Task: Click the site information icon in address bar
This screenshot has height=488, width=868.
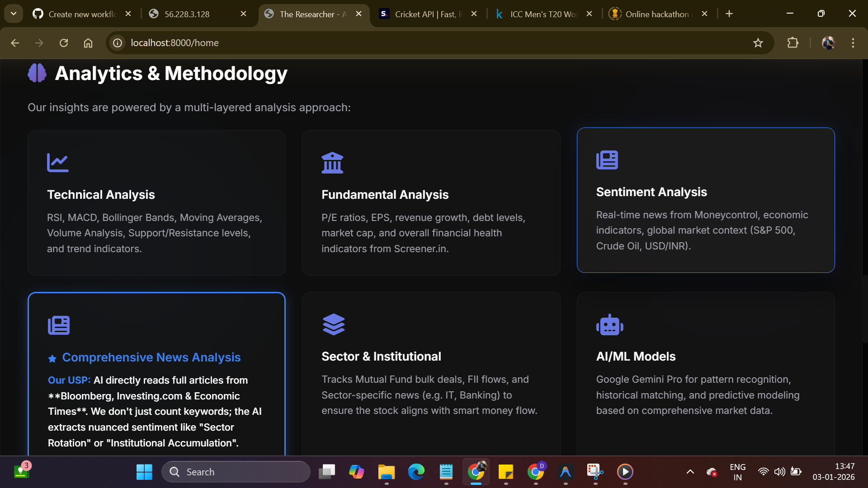Action: click(x=118, y=43)
